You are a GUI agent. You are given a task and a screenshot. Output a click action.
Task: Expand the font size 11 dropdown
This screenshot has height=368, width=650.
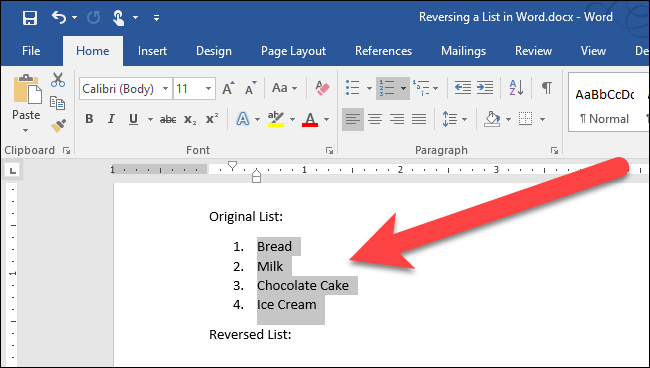pos(209,89)
